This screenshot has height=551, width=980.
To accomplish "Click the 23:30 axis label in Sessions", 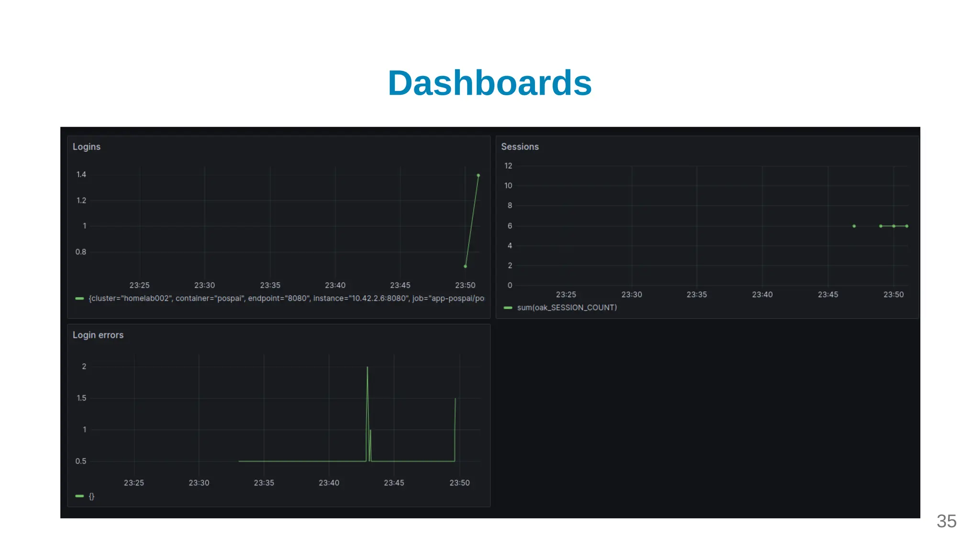I will pos(632,295).
